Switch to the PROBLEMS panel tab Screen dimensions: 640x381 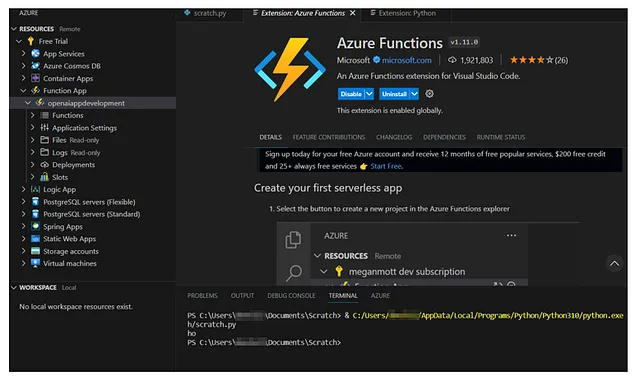click(202, 295)
